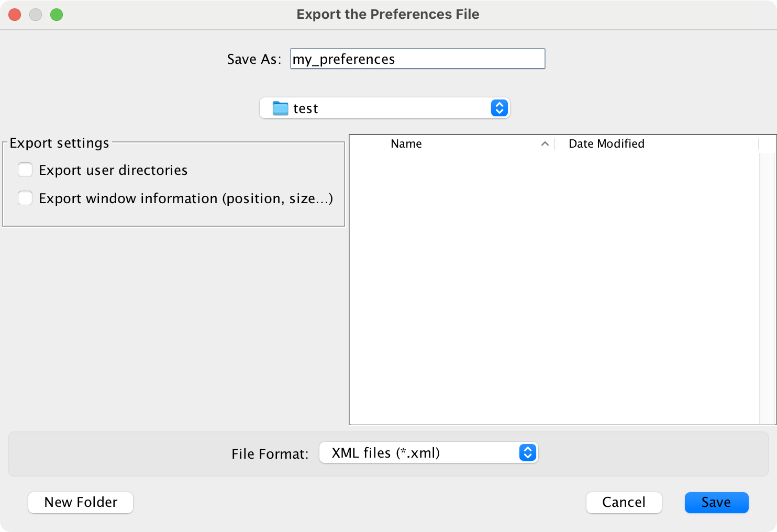Click the vertical scrollbar of file list
This screenshot has width=777, height=532.
pyautogui.click(x=767, y=288)
